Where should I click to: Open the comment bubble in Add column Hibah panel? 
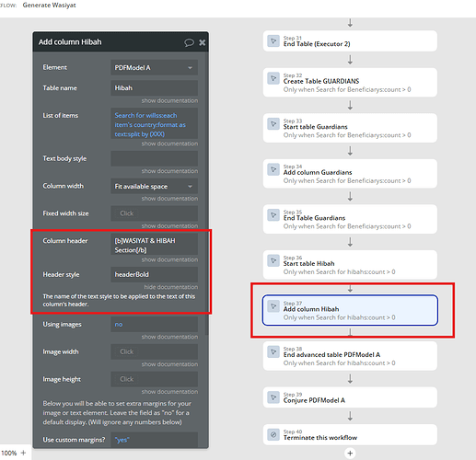189,42
